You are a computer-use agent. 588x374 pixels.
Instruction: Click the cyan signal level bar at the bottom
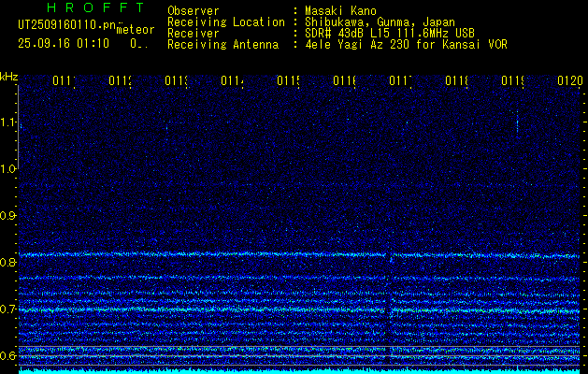point(299,371)
